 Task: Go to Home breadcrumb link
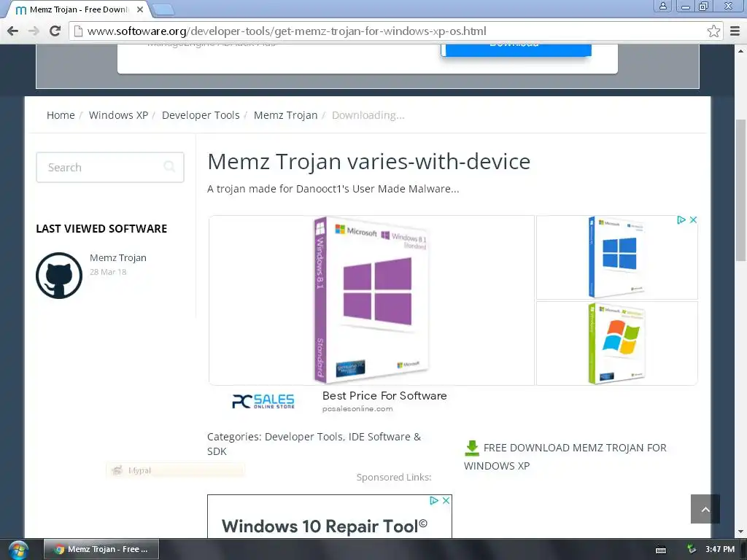(x=61, y=115)
